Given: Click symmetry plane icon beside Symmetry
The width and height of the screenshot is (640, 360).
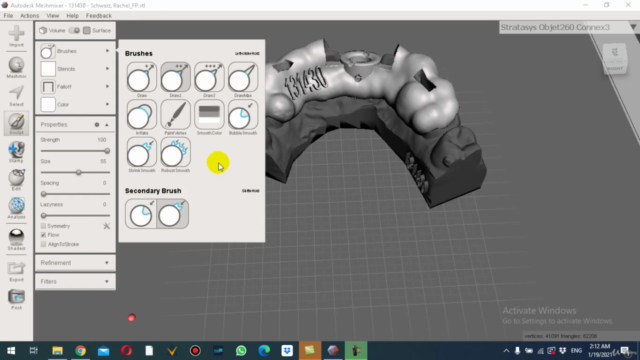Looking at the screenshot, I should pos(107,226).
